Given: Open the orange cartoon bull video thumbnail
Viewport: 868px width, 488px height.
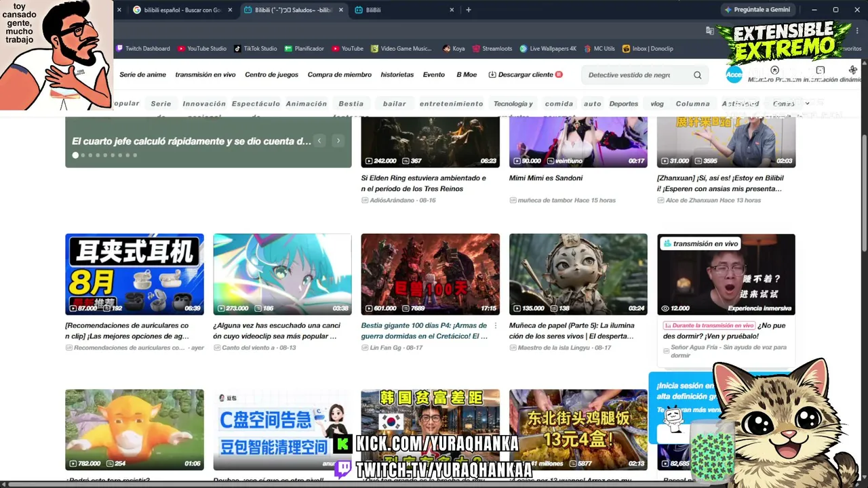Looking at the screenshot, I should coord(134,430).
